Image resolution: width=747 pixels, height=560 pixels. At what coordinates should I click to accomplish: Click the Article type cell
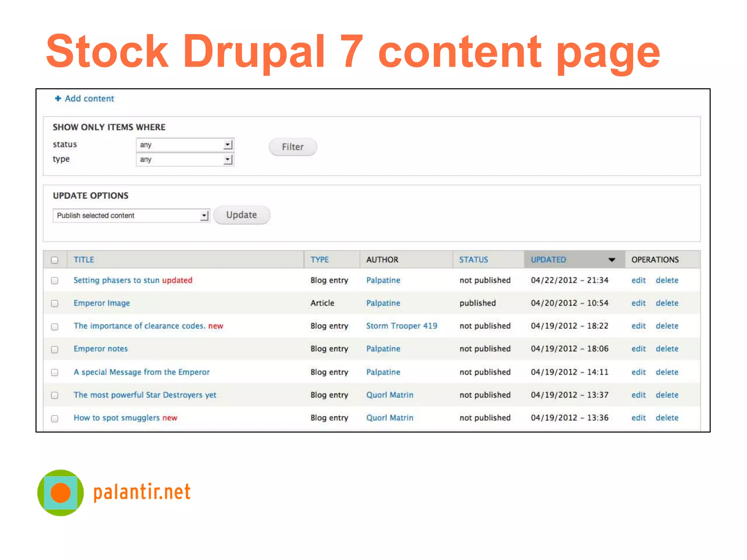click(322, 303)
